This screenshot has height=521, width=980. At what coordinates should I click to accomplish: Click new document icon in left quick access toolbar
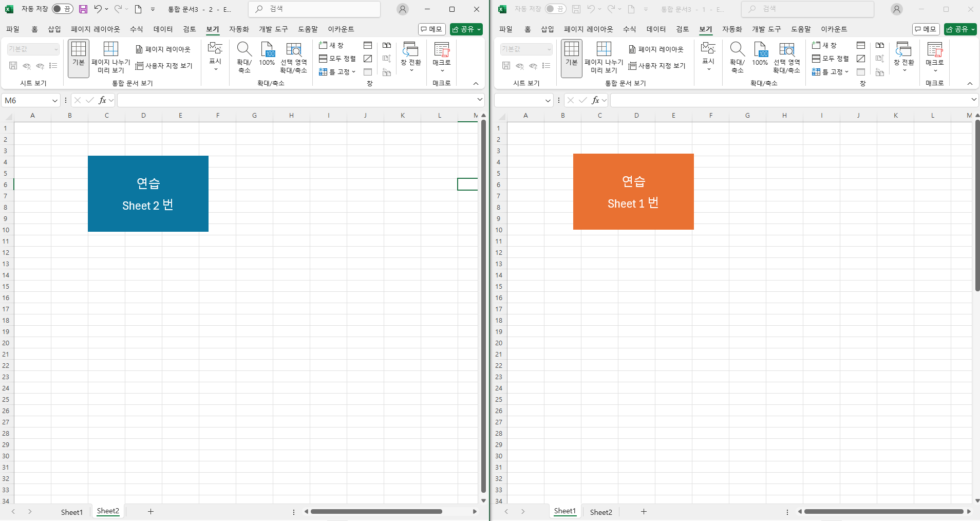click(x=138, y=9)
